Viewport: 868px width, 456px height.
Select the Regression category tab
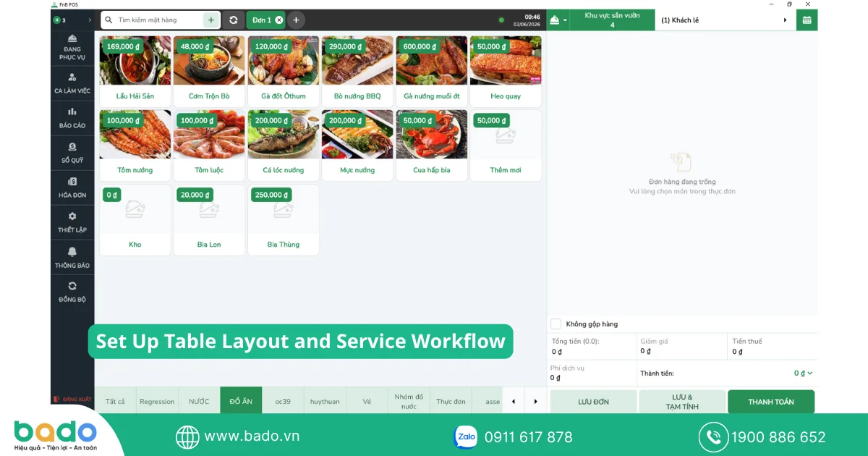157,402
